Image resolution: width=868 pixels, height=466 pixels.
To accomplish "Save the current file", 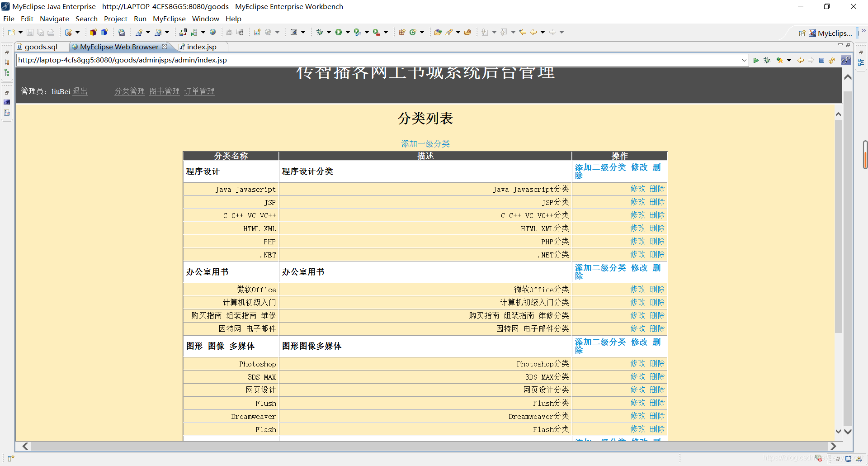I will [x=30, y=32].
